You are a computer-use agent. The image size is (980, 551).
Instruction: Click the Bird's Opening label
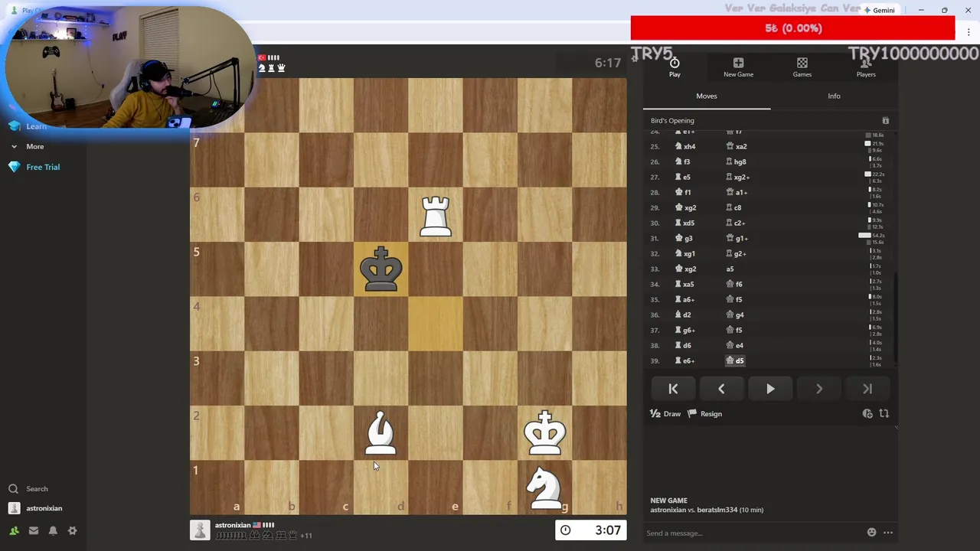672,121
